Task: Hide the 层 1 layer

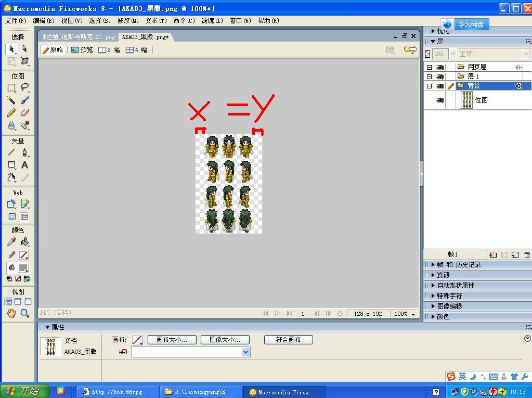Action: (x=440, y=76)
